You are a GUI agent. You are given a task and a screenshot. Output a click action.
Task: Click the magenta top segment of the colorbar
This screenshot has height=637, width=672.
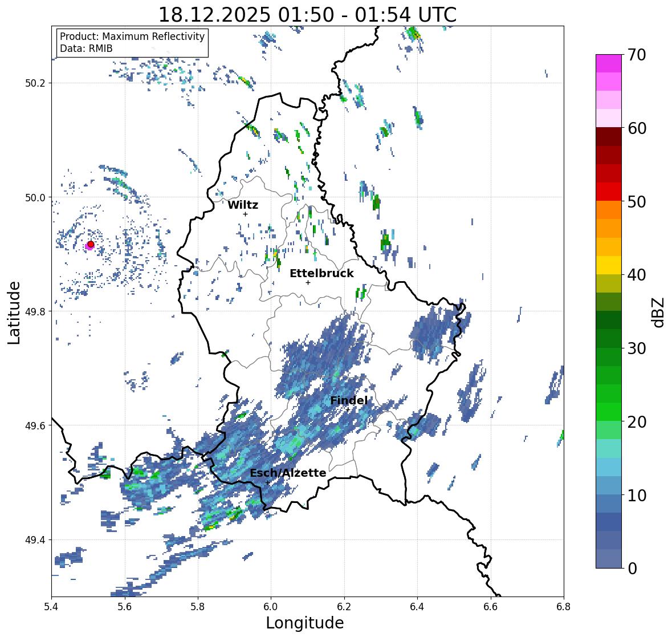pyautogui.click(x=609, y=63)
